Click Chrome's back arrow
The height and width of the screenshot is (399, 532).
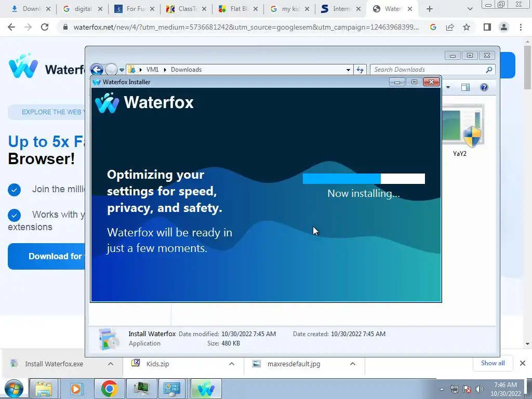11,27
